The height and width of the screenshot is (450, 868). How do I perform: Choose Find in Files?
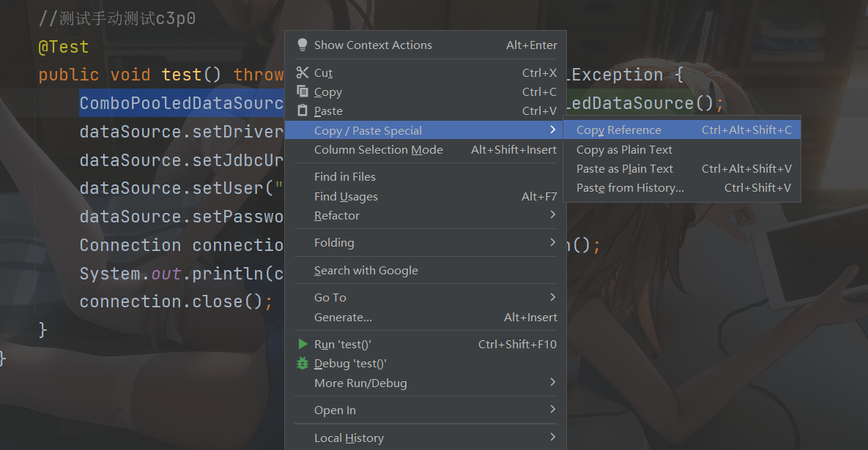[x=344, y=176]
